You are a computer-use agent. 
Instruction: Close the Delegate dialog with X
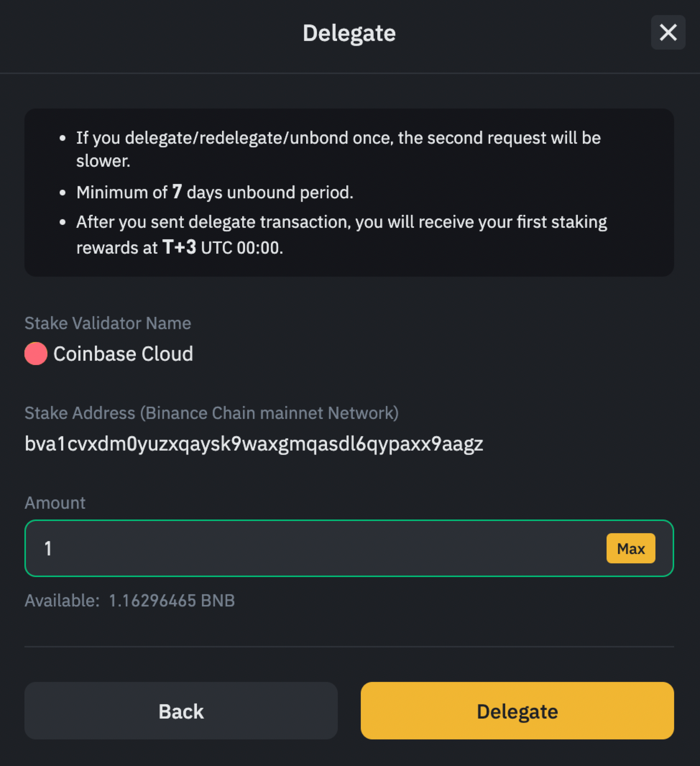[x=668, y=32]
